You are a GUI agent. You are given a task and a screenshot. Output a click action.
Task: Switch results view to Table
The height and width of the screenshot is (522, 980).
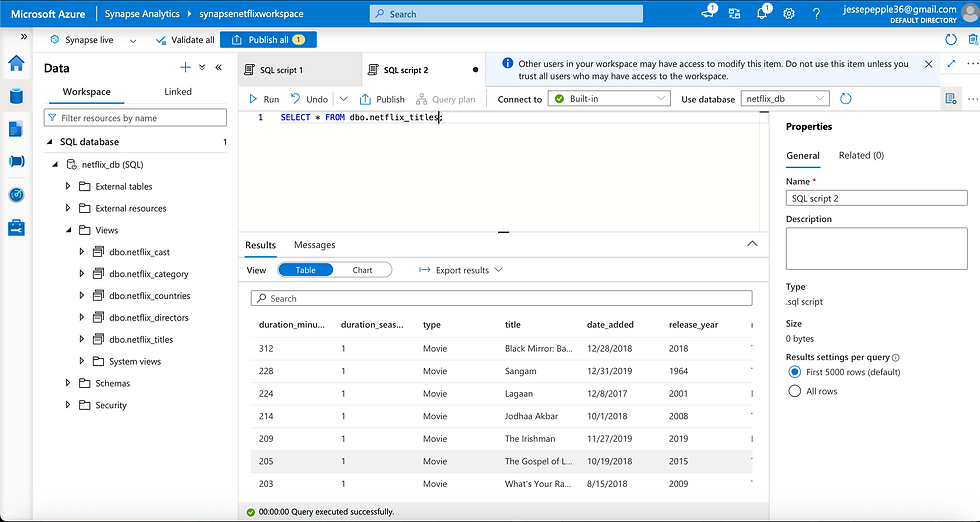tap(305, 270)
